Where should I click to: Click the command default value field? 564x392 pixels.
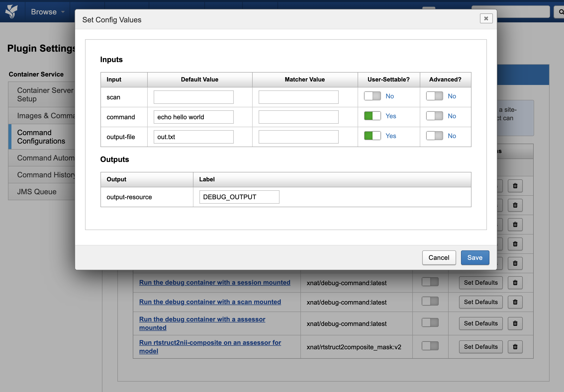click(x=193, y=117)
